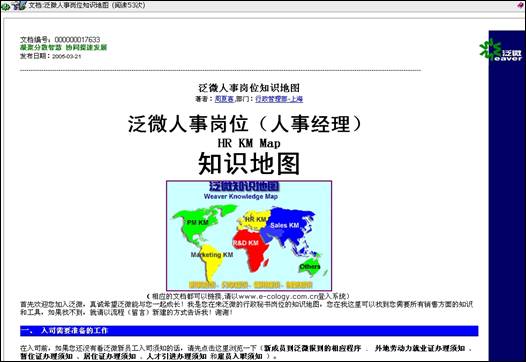This screenshot has width=526, height=362.
Task: Open the 外地劳动力就业证办理须知 link
Action: click(x=420, y=348)
